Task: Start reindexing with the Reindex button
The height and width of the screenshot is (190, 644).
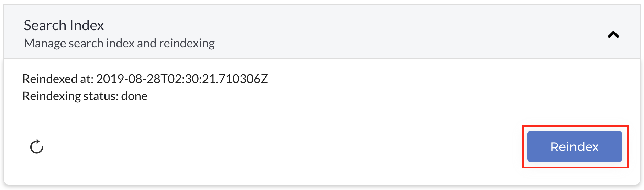Action: [x=574, y=146]
